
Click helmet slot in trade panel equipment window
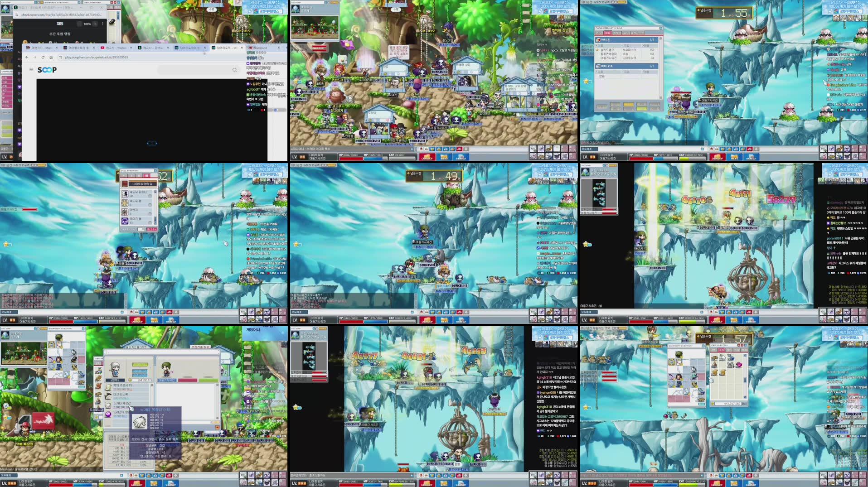(58, 337)
